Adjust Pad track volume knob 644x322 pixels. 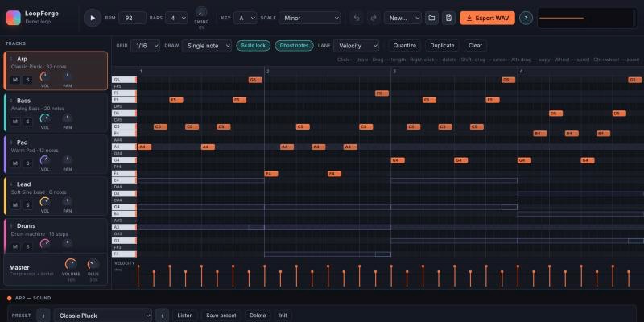click(x=45, y=160)
